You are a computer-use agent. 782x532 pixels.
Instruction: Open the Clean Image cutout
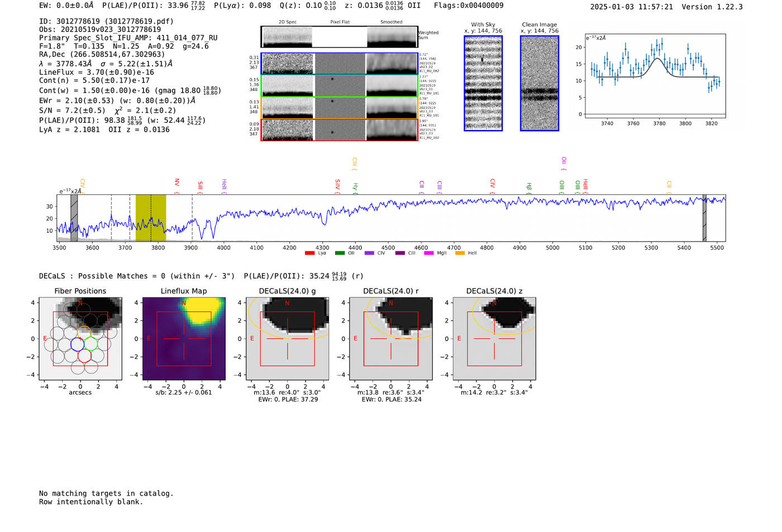point(540,83)
